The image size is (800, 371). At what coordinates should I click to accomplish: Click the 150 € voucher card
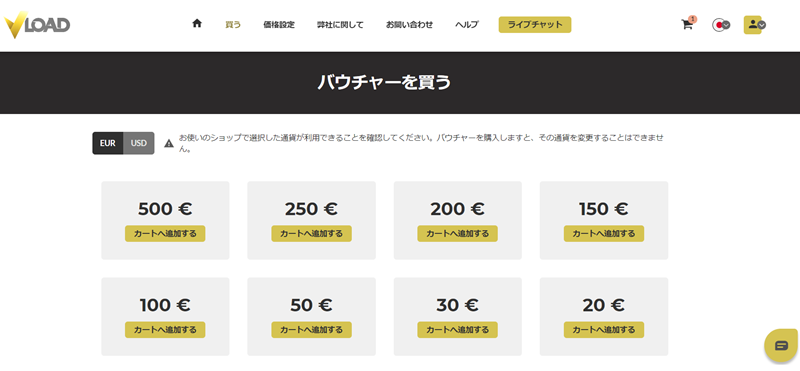click(x=604, y=220)
